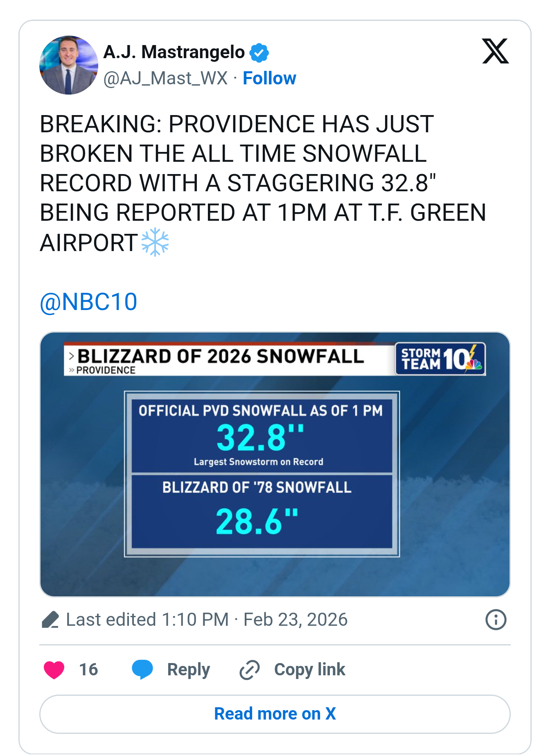Click the edit pencil icon

(x=50, y=620)
